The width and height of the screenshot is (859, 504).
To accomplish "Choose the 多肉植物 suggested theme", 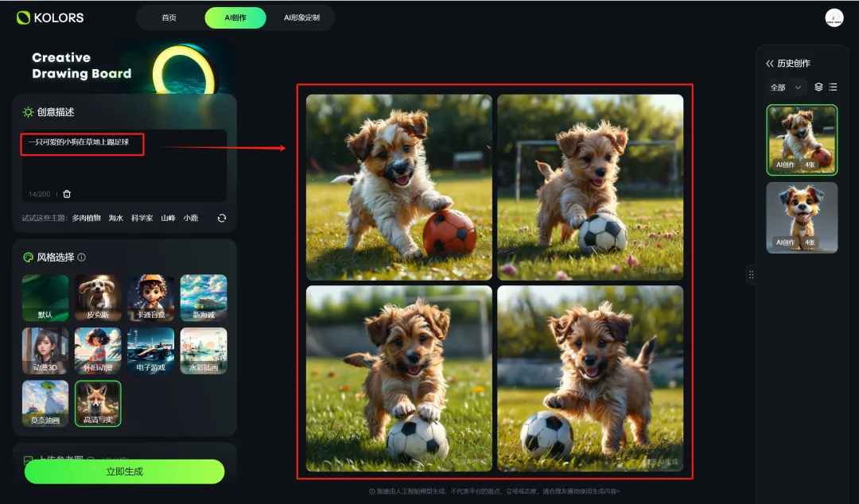I will click(x=87, y=218).
